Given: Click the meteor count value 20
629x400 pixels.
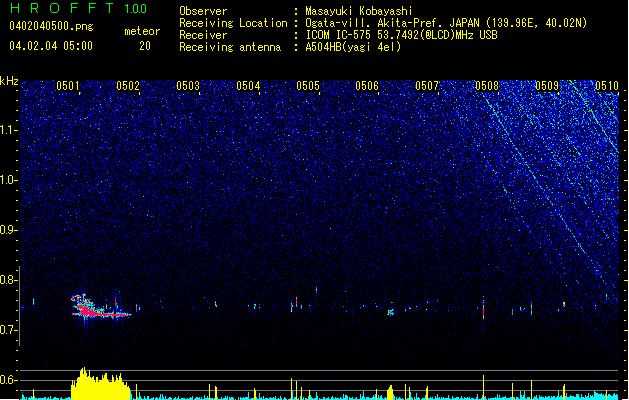Looking at the screenshot, I should pyautogui.click(x=145, y=46).
